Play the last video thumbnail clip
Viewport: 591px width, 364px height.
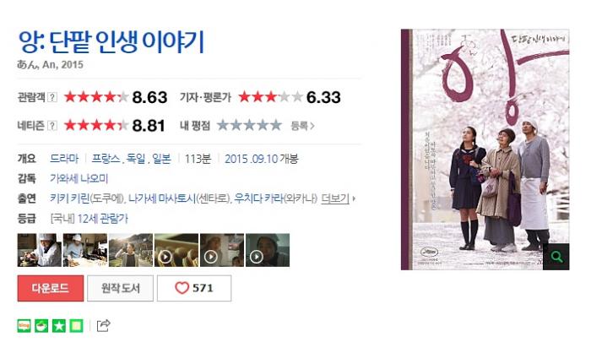(268, 250)
